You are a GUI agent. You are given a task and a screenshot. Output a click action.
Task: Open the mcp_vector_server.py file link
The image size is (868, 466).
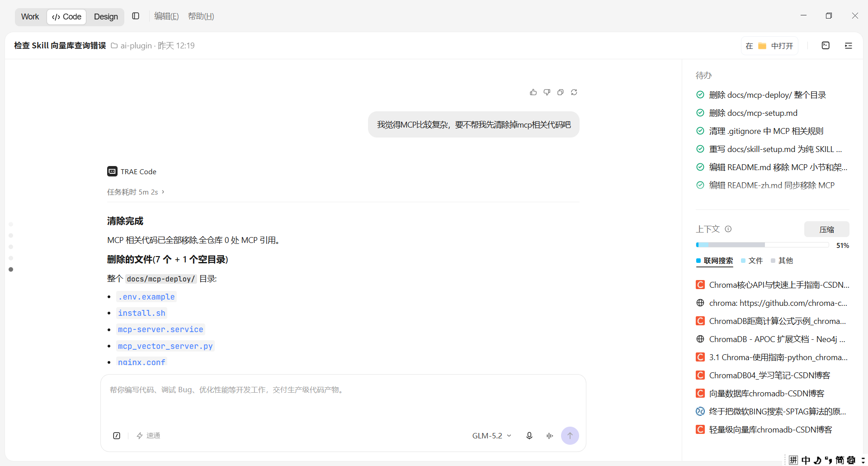pyautogui.click(x=165, y=346)
